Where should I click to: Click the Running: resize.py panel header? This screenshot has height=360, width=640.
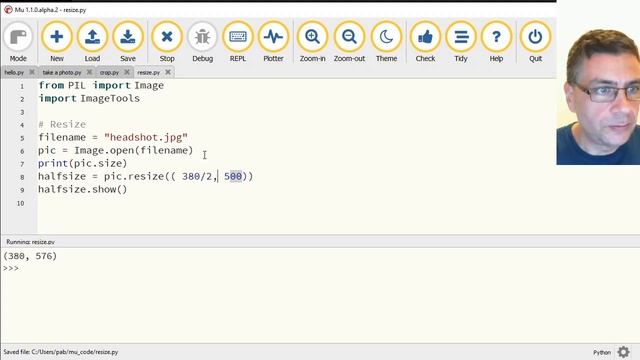pyautogui.click(x=30, y=242)
